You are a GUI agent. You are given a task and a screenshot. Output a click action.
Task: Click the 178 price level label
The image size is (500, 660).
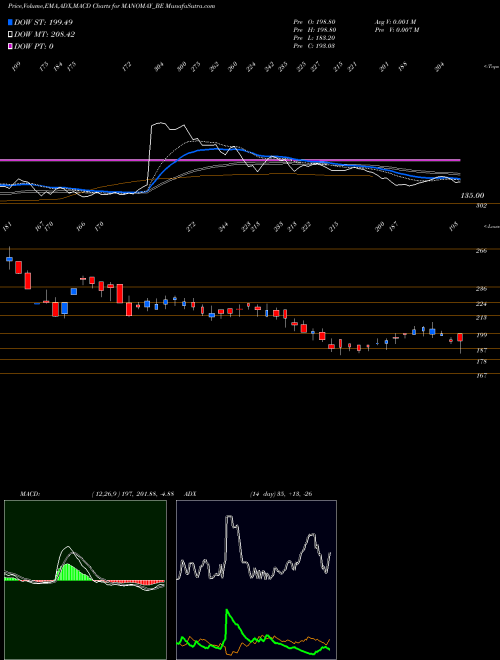tap(481, 362)
